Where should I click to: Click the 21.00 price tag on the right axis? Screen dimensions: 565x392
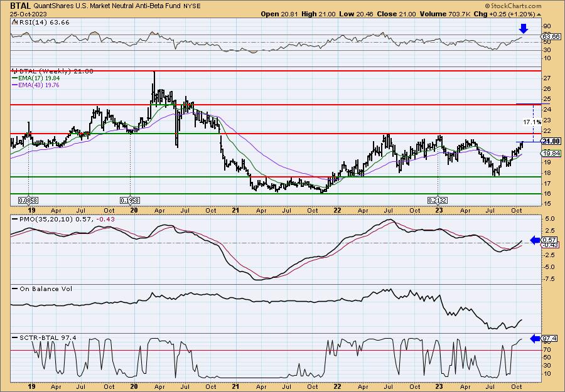pyautogui.click(x=551, y=141)
